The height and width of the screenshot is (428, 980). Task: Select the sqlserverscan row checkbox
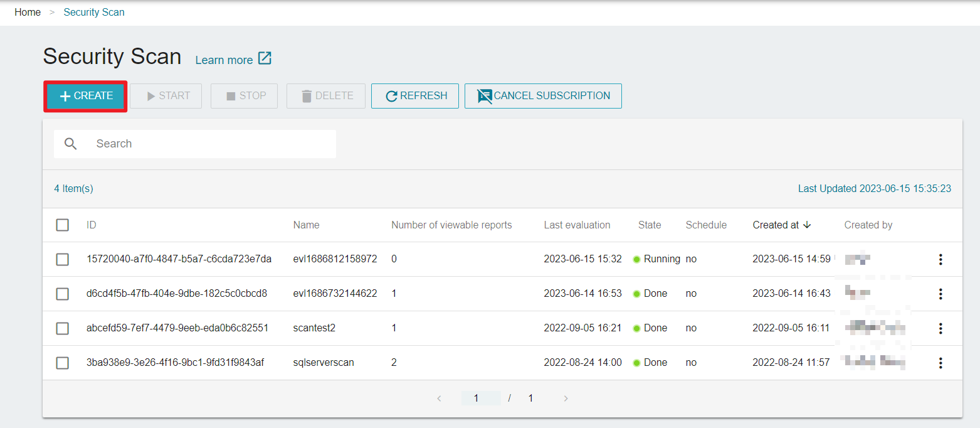point(63,363)
